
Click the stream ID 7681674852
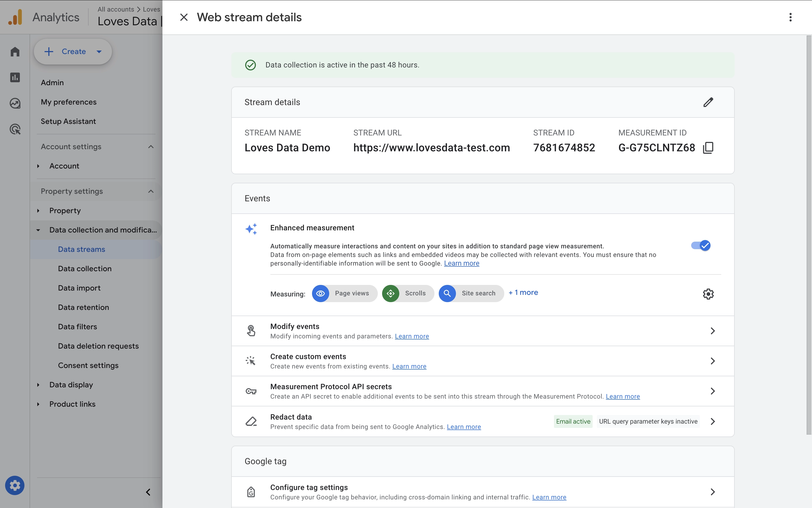pos(564,148)
